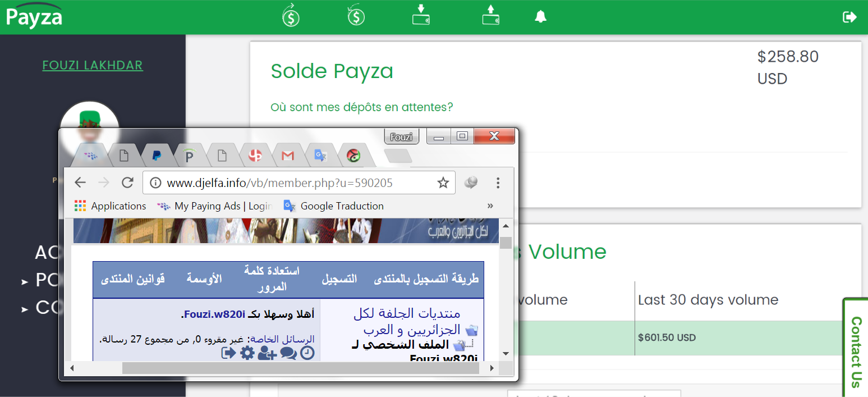This screenshot has width=868, height=397.
Task: Open 'استعادة كلمة المرور' forum menu item
Action: [x=272, y=279]
